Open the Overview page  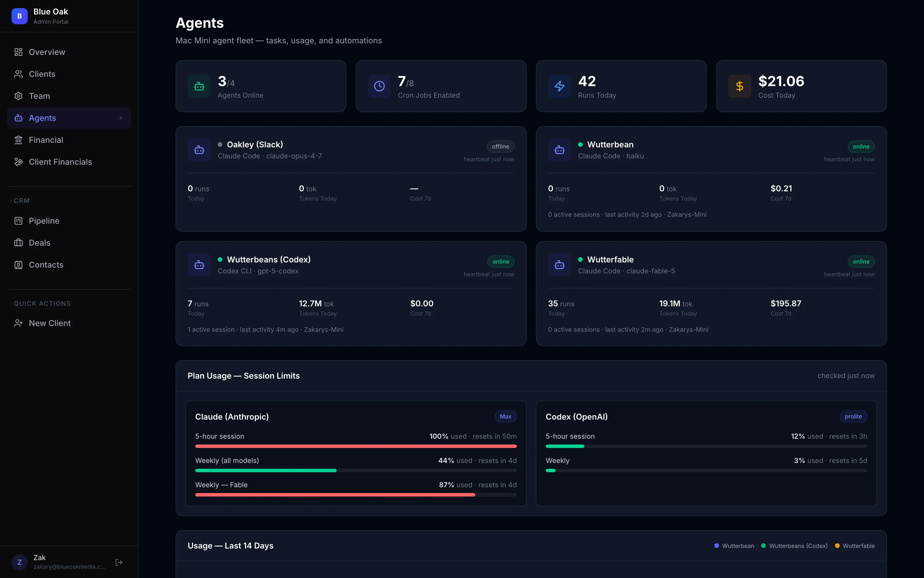[x=69, y=52]
